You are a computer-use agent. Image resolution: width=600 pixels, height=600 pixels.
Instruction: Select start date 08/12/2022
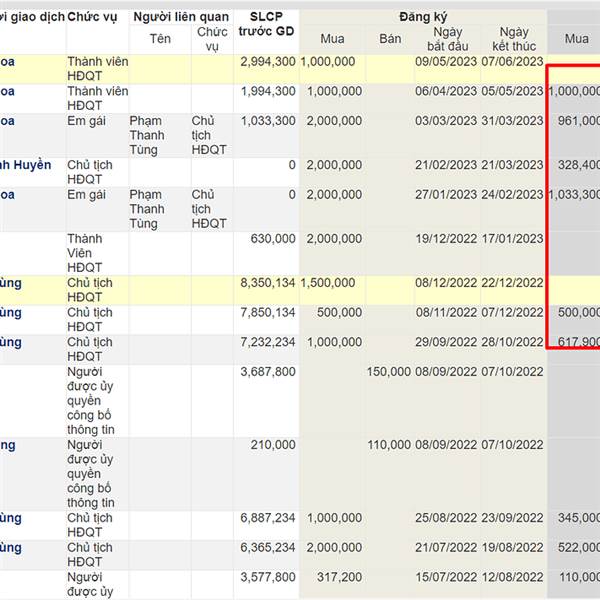point(446,283)
